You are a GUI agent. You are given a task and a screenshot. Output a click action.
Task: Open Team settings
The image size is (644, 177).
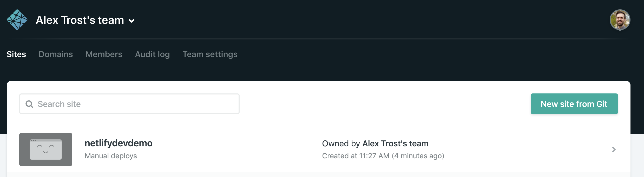coord(210,55)
